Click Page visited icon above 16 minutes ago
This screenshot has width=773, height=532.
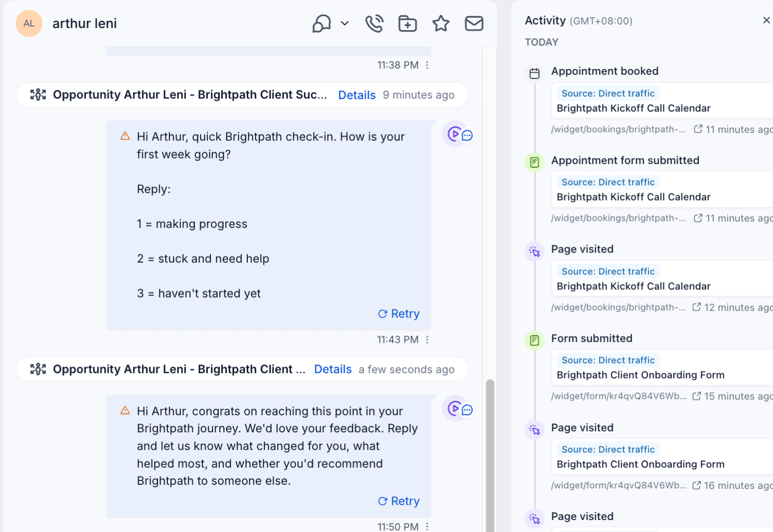pyautogui.click(x=535, y=430)
